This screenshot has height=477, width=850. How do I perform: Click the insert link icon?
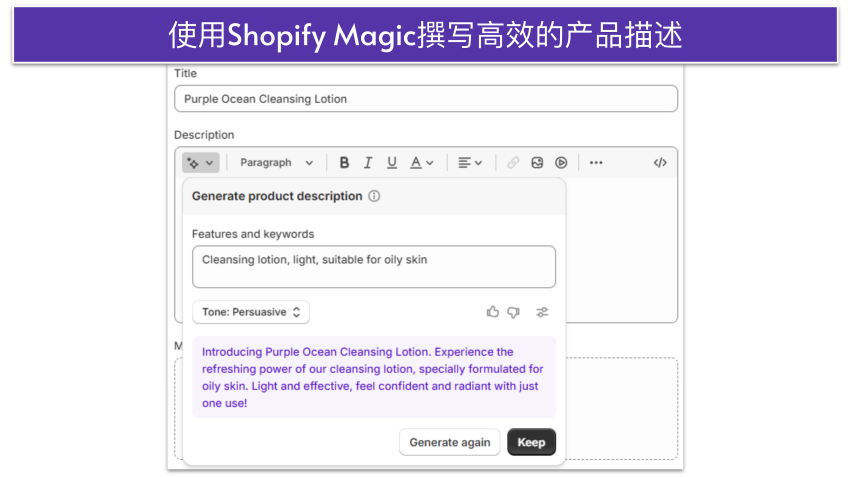click(513, 163)
